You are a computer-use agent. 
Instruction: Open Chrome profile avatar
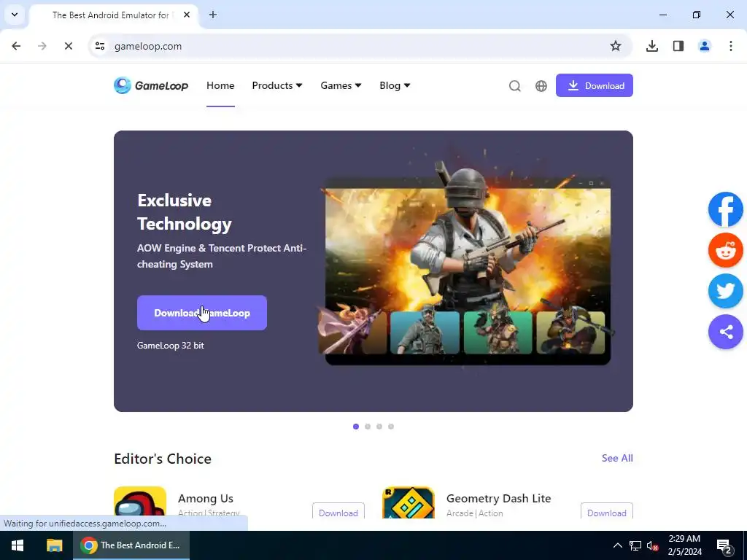[704, 46]
